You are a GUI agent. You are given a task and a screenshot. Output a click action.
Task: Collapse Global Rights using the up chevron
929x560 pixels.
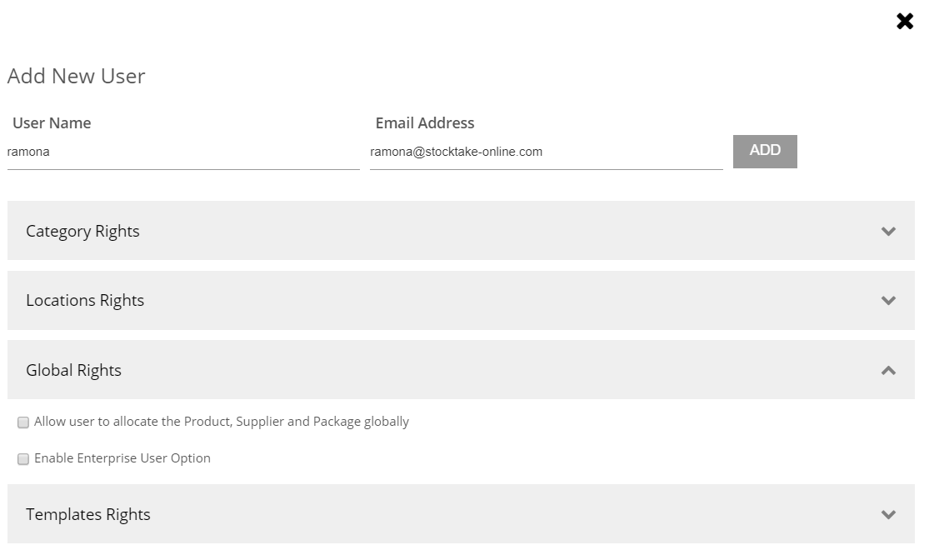888,370
